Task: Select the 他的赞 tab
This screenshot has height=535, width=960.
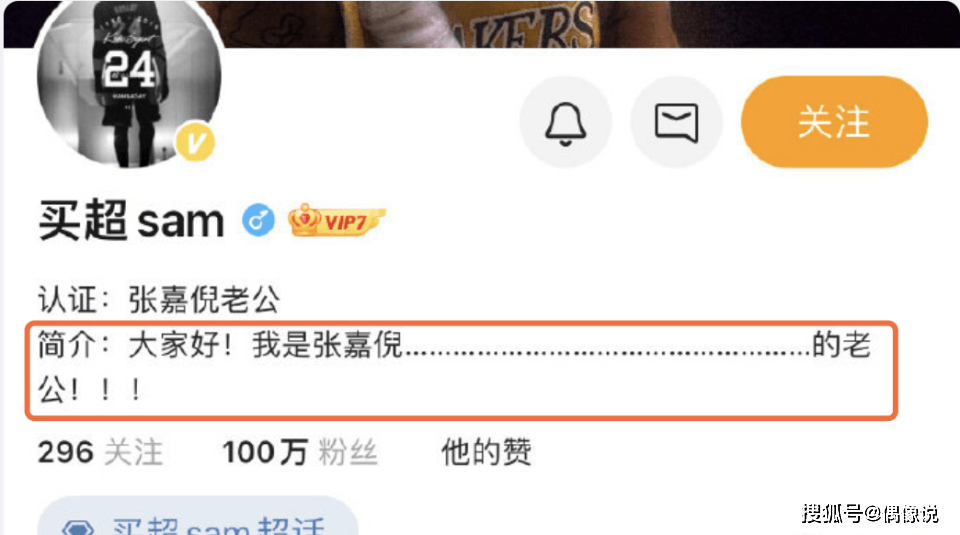Action: [x=486, y=453]
